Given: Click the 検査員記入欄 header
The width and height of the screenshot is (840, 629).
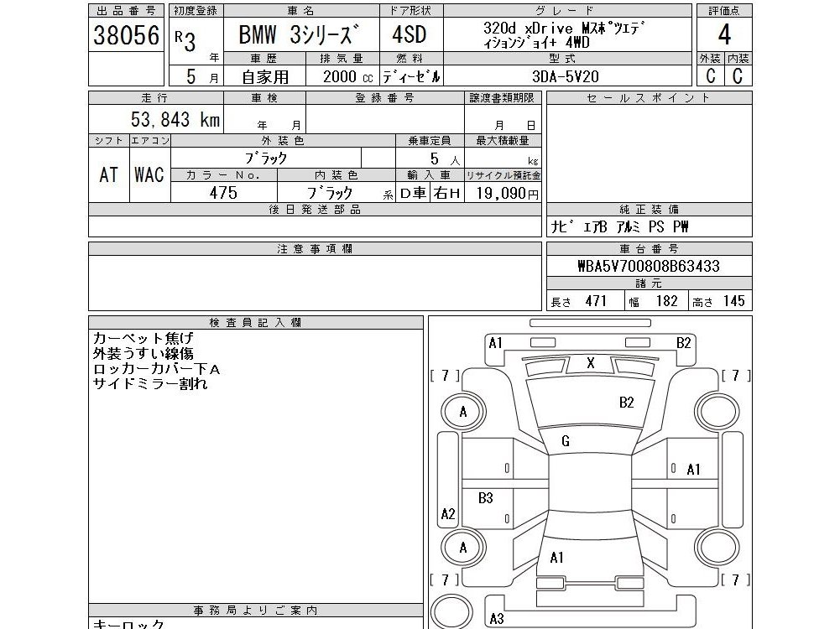Looking at the screenshot, I should coord(255,323).
